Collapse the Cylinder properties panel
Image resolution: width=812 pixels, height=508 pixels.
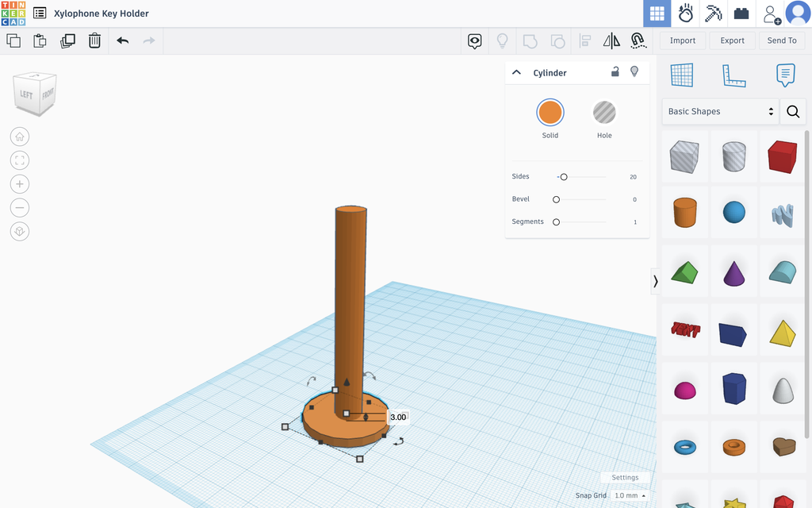516,72
